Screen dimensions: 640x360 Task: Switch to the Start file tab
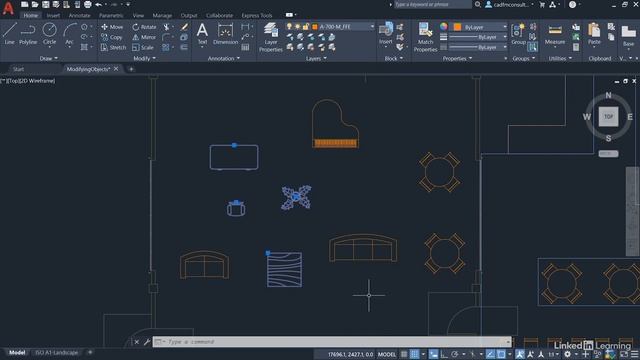click(18, 69)
